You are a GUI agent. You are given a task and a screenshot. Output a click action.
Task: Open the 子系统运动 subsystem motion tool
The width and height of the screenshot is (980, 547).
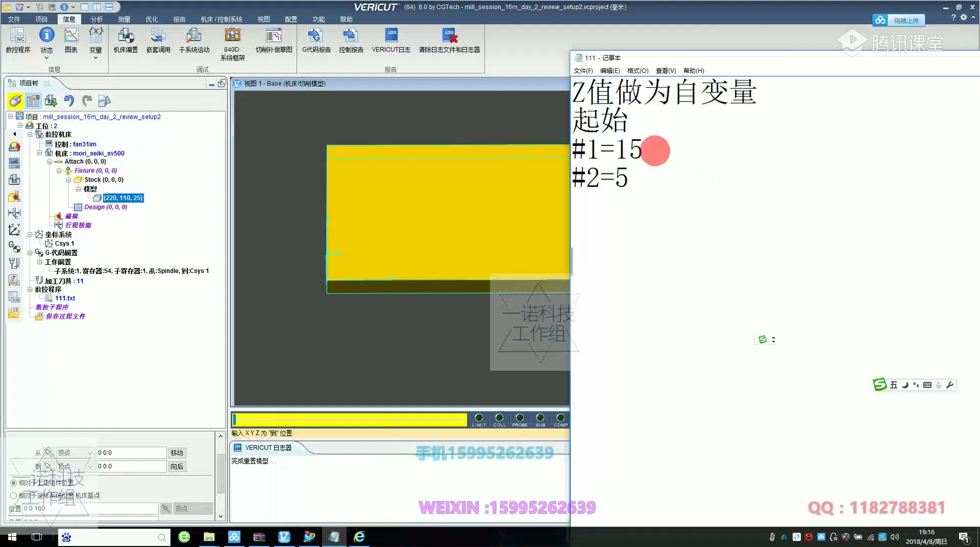point(193,41)
